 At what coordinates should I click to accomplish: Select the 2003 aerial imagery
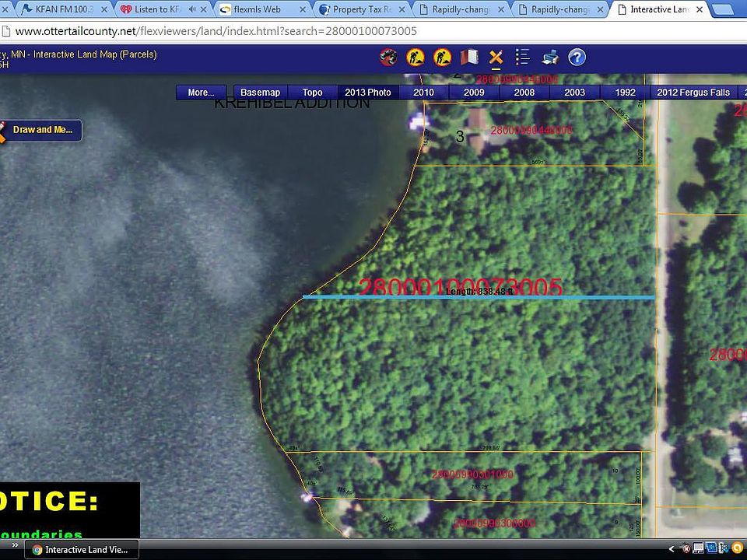point(575,93)
